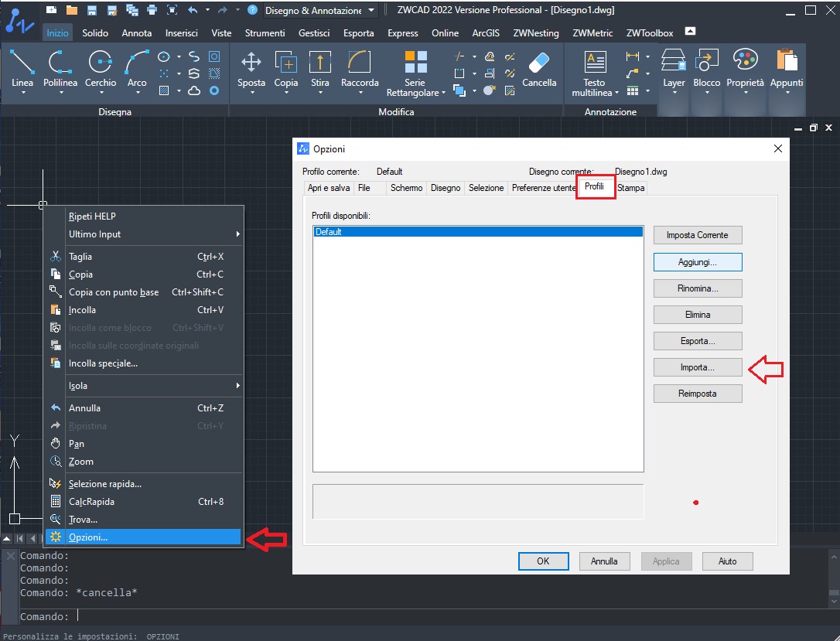The image size is (840, 641).
Task: Click the hatch tool icon in Disegna panel
Action: (x=164, y=90)
